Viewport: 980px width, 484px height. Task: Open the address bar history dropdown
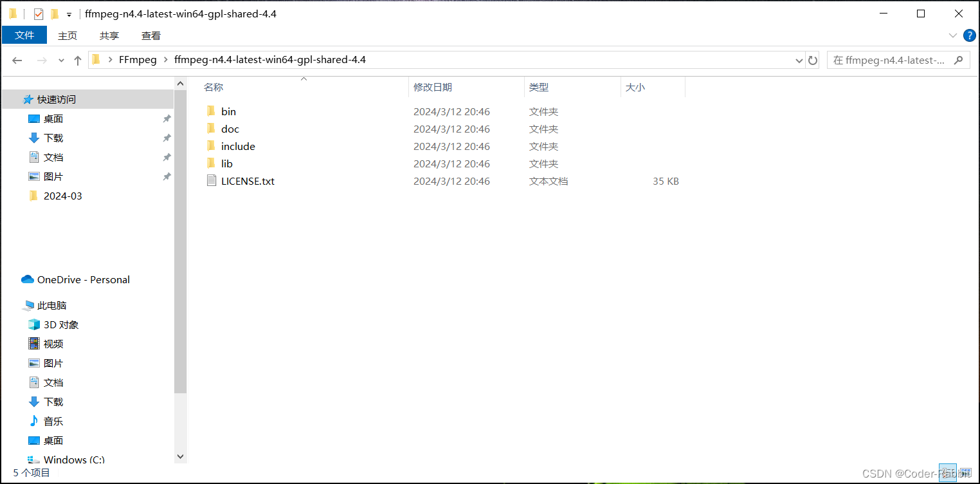coord(798,59)
